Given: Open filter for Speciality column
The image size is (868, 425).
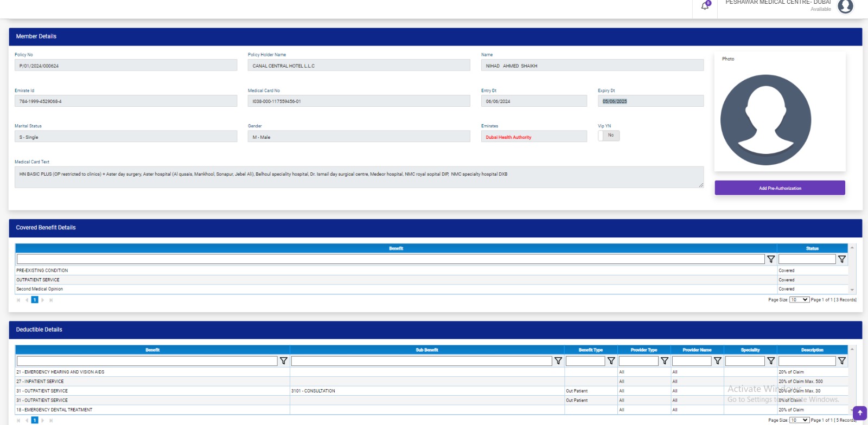Looking at the screenshot, I should (x=771, y=361).
